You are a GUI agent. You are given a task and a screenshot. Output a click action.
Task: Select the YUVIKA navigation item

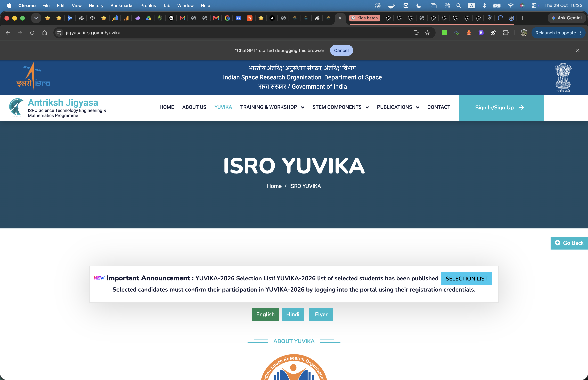point(223,107)
